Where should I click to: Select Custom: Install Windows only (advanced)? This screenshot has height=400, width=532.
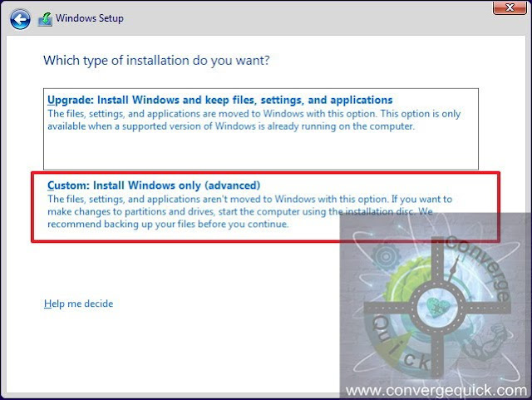tap(265, 207)
